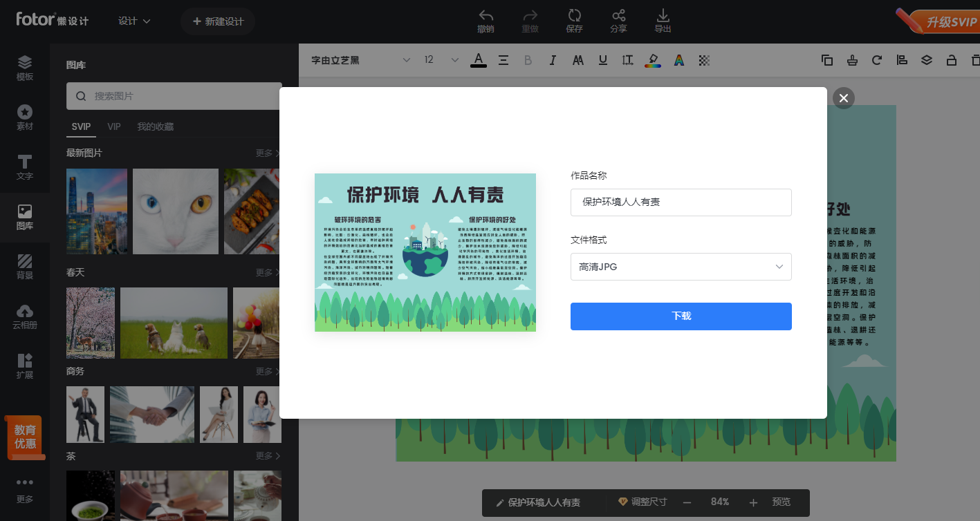Click the 调整尺寸 resize button
Viewport: 980px width, 521px height.
pyautogui.click(x=643, y=502)
